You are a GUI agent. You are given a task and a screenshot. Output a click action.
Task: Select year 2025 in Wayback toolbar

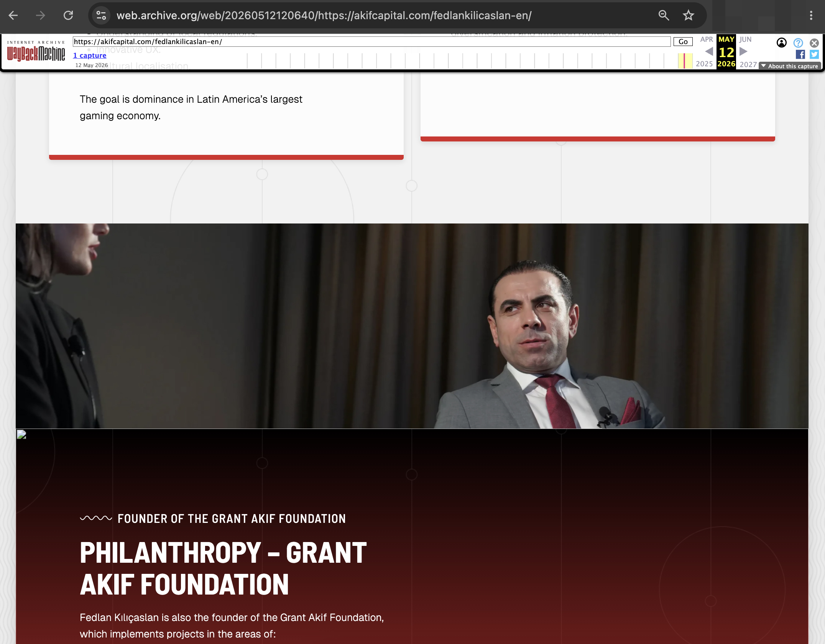click(704, 64)
